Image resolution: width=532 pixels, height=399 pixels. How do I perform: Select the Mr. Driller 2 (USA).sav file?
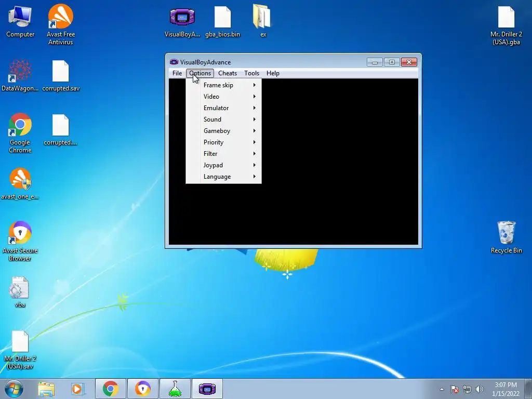click(20, 350)
